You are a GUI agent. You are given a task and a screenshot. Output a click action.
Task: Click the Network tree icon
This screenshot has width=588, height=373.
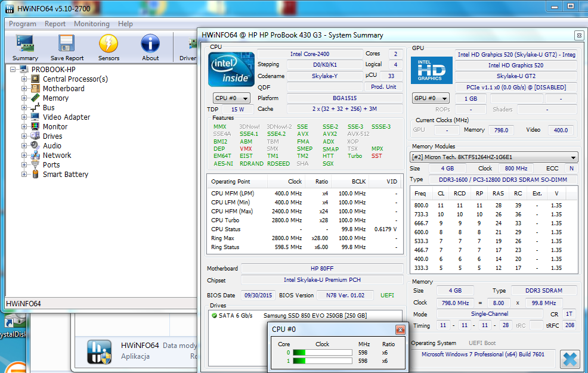(35, 155)
